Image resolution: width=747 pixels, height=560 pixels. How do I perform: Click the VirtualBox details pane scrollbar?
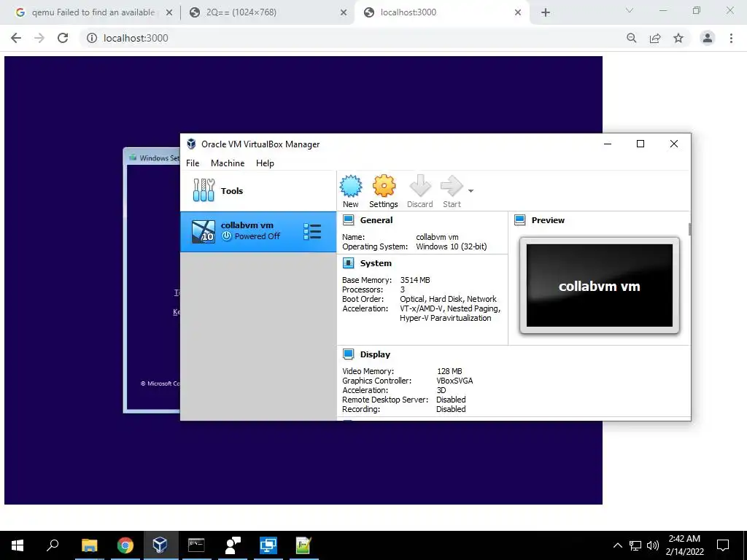[x=689, y=229]
